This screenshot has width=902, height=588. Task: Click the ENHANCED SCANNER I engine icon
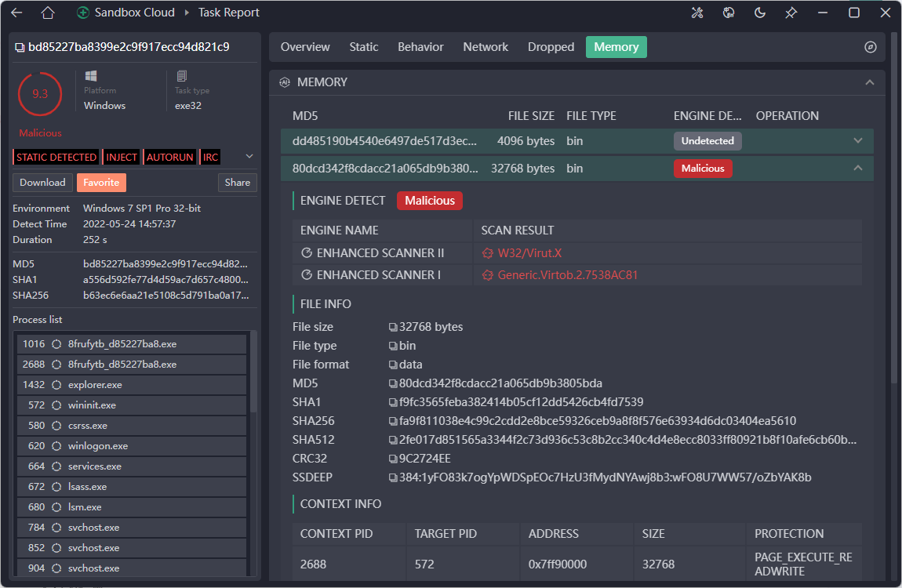coord(307,274)
